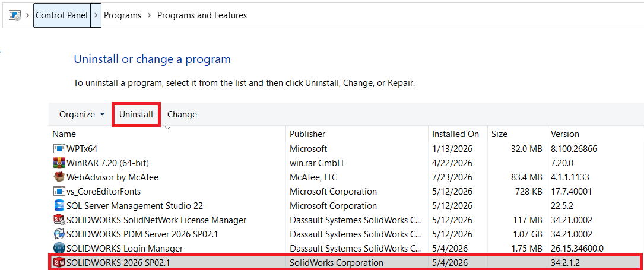
Task: Click version 17.7.40001
Action: click(571, 191)
